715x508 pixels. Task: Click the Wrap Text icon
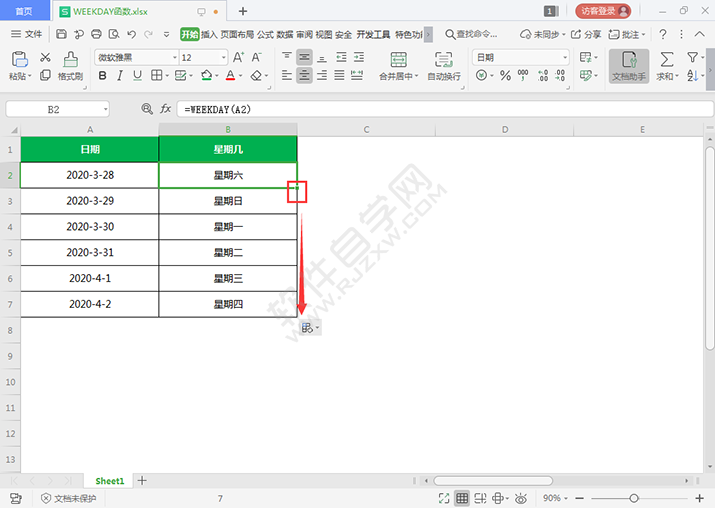tap(443, 60)
